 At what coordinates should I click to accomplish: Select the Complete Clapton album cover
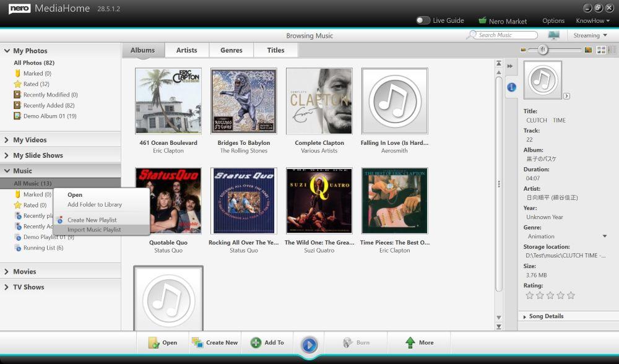pyautogui.click(x=319, y=101)
